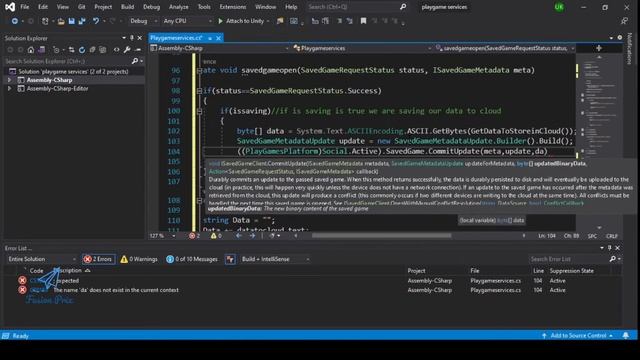Open the Git menu
This screenshot has width=640, height=360.
tap(82, 7)
